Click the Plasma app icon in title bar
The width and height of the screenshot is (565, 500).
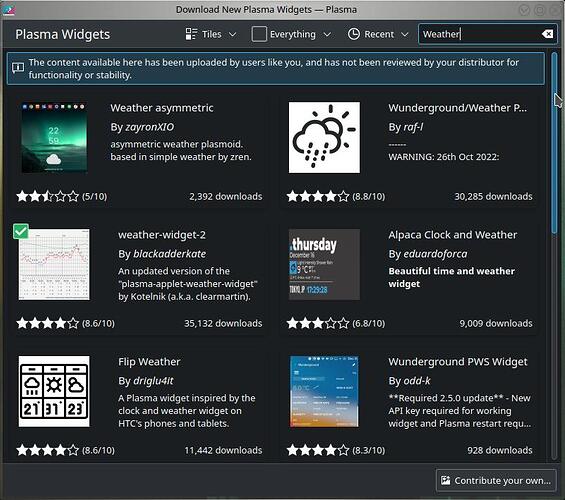point(9,10)
